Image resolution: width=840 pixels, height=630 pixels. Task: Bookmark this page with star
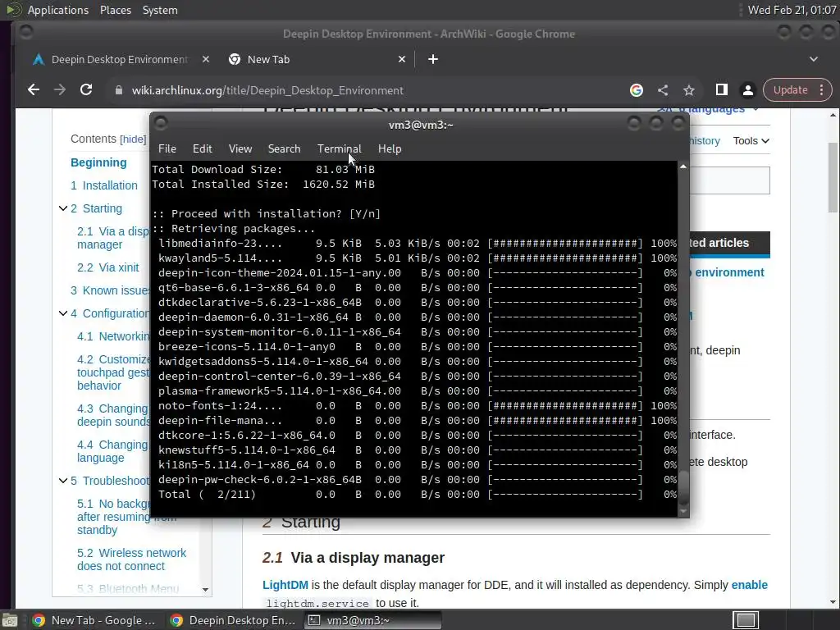pos(689,90)
